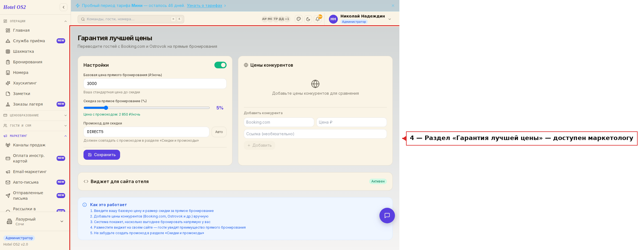Click the Администратор role badge in sidebar footer
The width and height of the screenshot is (644, 250).
coord(19,238)
